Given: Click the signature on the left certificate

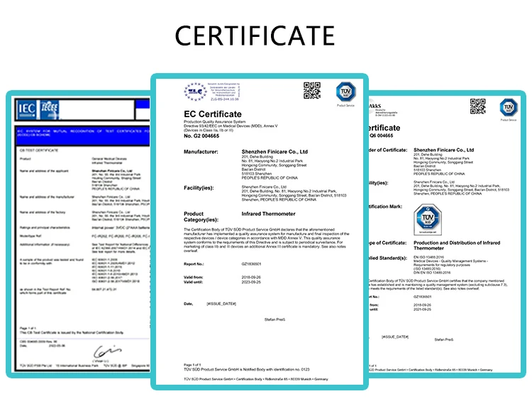Looking at the screenshot, I should click(x=107, y=351).
